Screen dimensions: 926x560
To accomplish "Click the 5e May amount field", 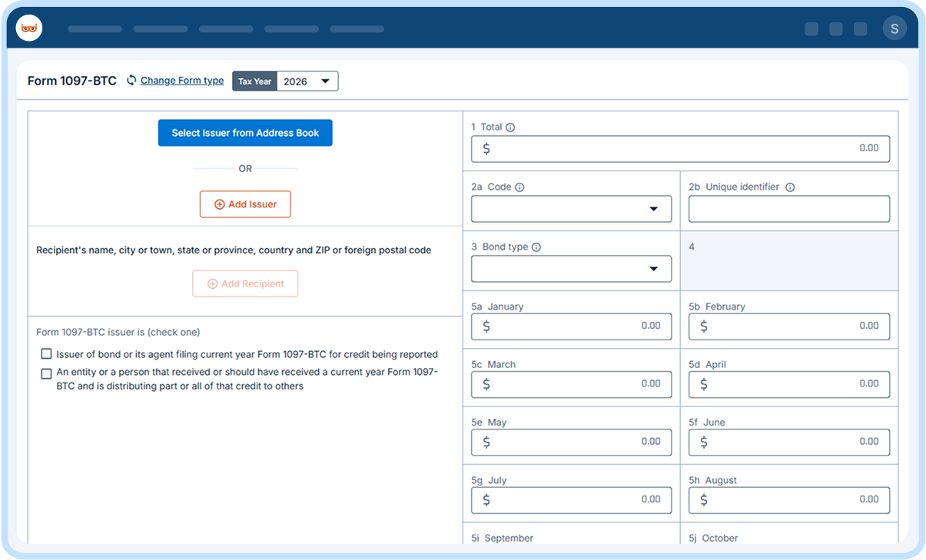I will pos(571,442).
